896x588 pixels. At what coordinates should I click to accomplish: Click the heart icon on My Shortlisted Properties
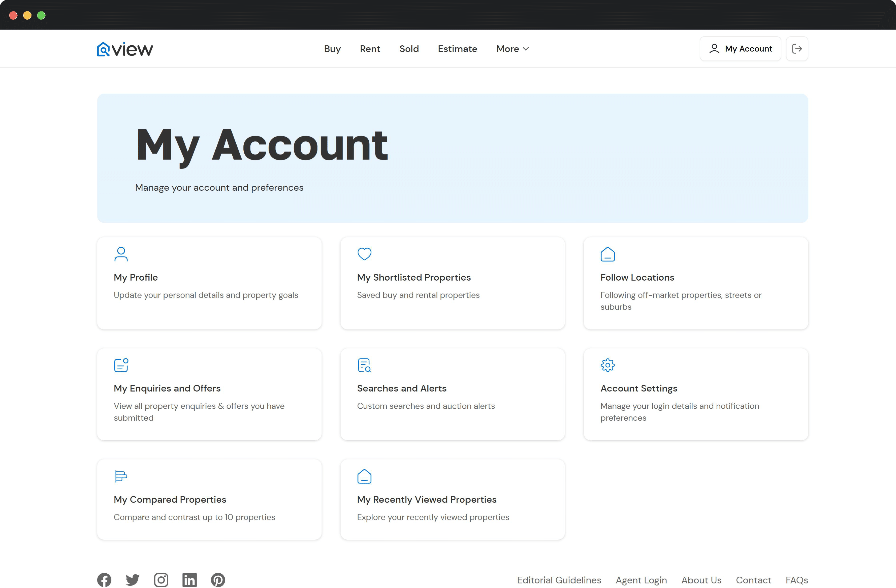coord(364,254)
